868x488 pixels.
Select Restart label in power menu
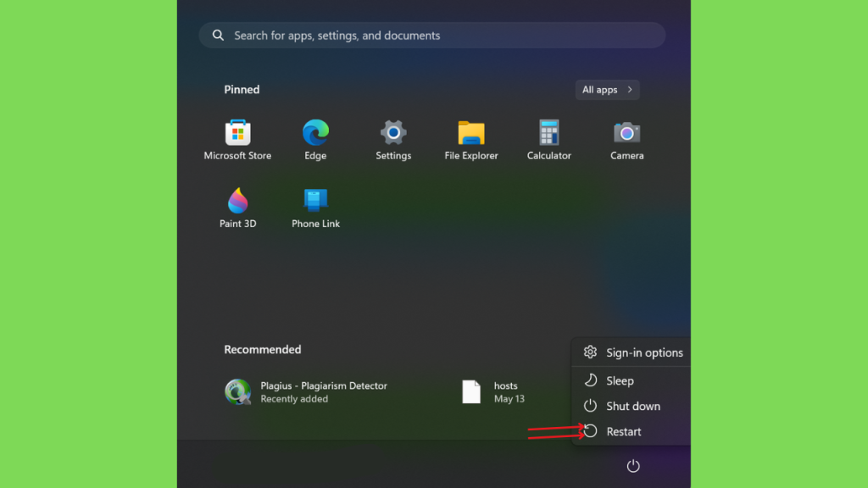point(624,431)
